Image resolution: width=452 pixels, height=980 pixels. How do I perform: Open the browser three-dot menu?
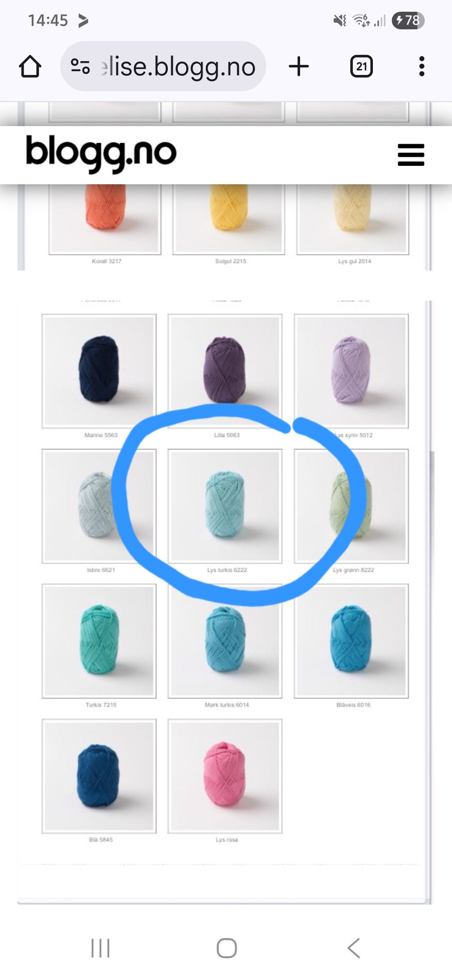421,66
